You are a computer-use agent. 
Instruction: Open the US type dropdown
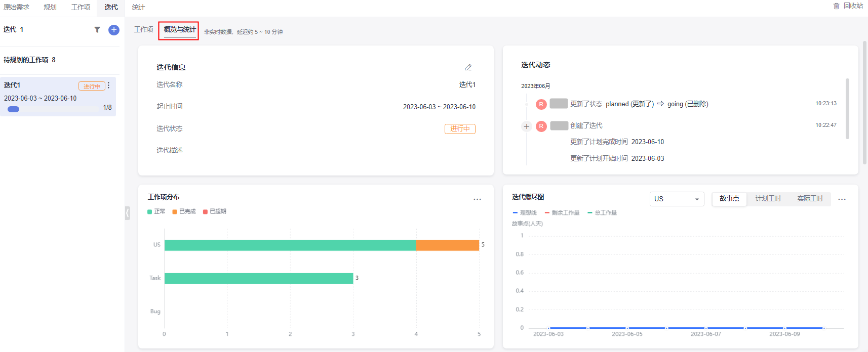[677, 199]
